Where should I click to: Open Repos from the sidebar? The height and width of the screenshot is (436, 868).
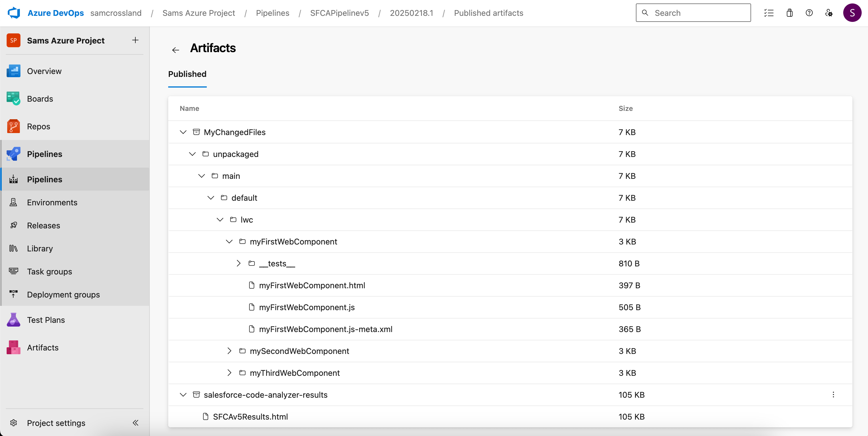coord(75,126)
